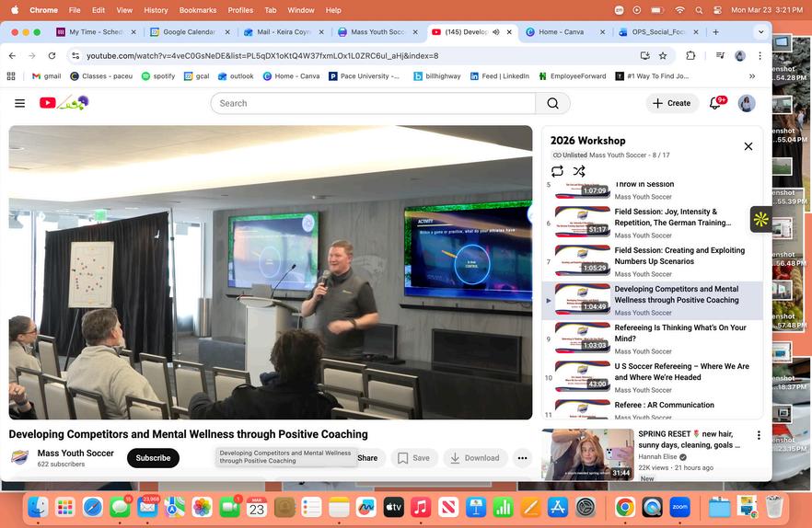812x528 pixels.
Task: Open YouTube notifications bell
Action: 715,103
